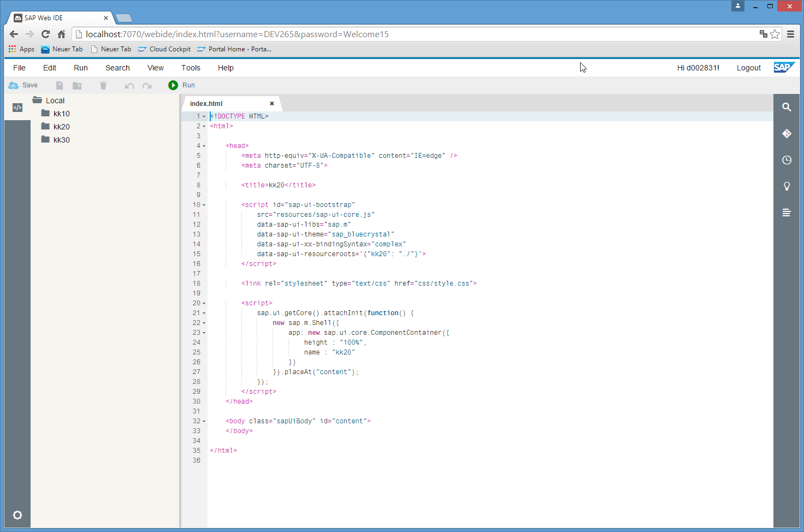This screenshot has height=532, width=804.
Task: Collapse the fold arrow at line 1
Action: pyautogui.click(x=204, y=116)
